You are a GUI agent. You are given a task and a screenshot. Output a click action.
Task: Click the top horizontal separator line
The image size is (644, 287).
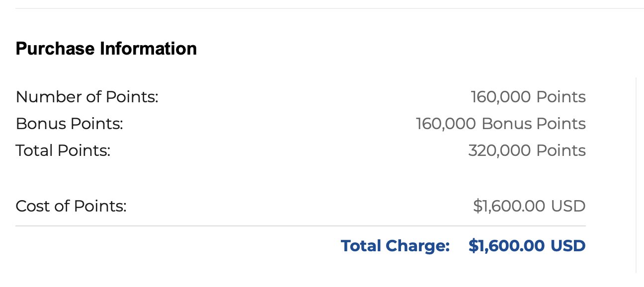[x=329, y=8]
